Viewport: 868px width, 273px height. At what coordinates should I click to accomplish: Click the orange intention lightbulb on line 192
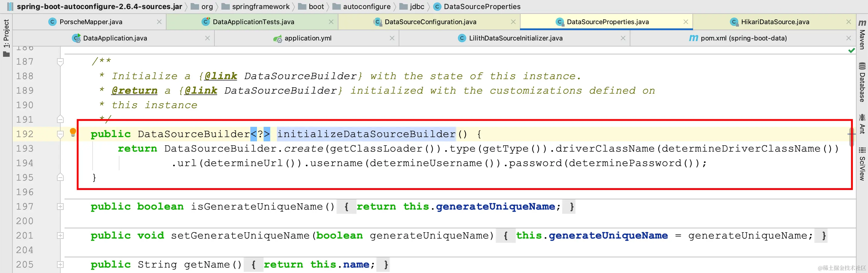coord(73,132)
